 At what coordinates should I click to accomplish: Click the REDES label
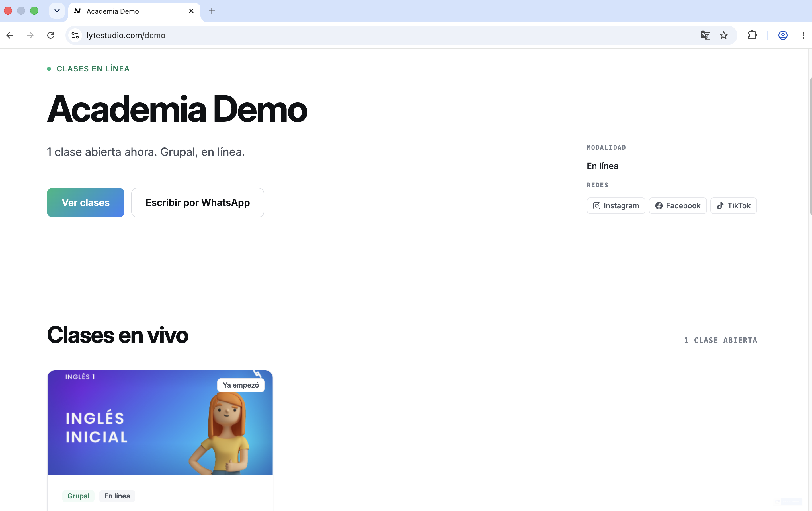click(x=597, y=185)
